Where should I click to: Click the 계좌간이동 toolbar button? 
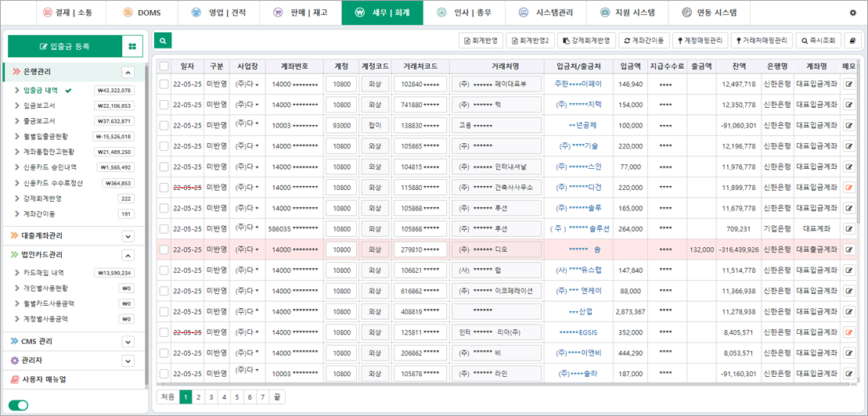pyautogui.click(x=644, y=41)
